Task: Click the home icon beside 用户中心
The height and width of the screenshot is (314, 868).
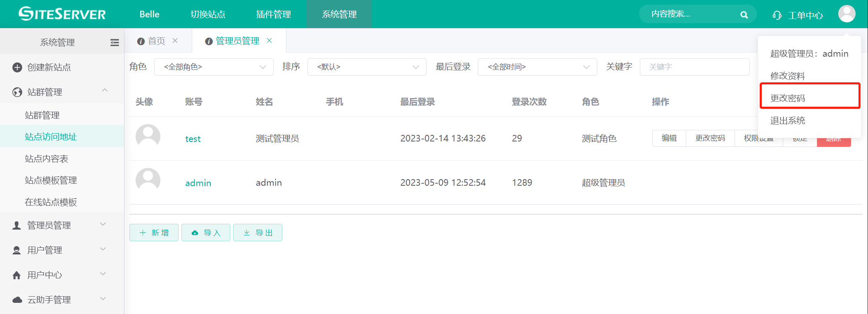Action: [x=17, y=275]
